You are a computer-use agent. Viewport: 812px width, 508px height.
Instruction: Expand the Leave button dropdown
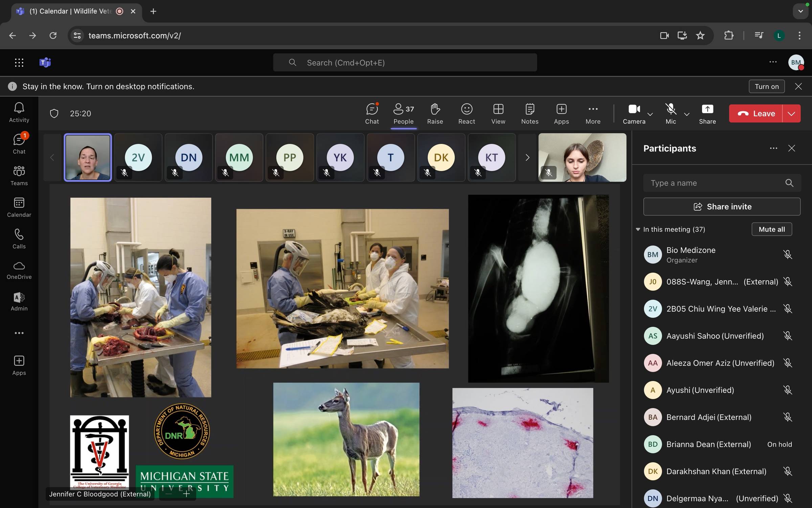coord(791,113)
